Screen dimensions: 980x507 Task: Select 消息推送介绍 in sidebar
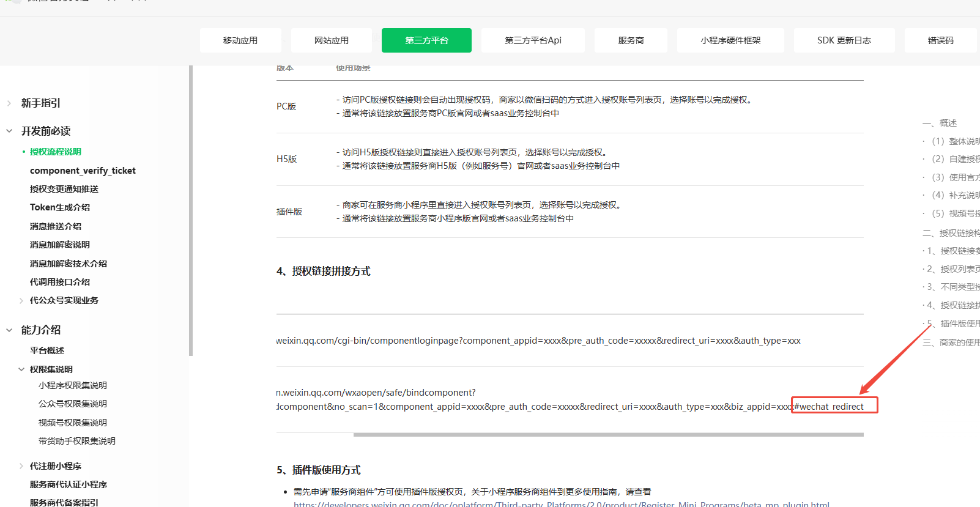click(56, 226)
